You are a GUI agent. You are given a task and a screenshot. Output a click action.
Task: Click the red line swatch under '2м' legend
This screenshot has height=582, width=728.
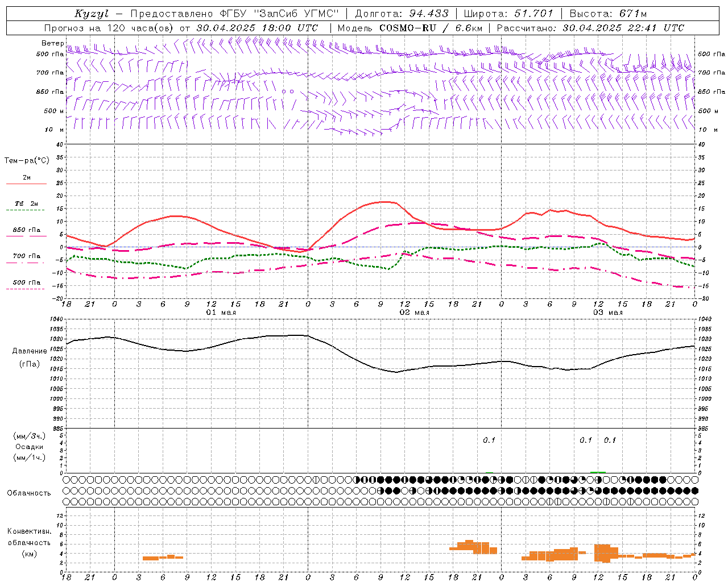tap(26, 184)
